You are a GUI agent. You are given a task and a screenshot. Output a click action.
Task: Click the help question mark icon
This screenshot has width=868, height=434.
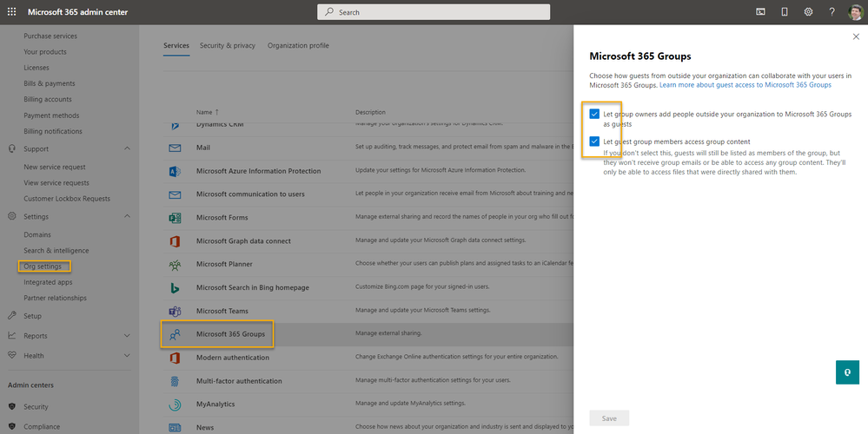click(832, 11)
